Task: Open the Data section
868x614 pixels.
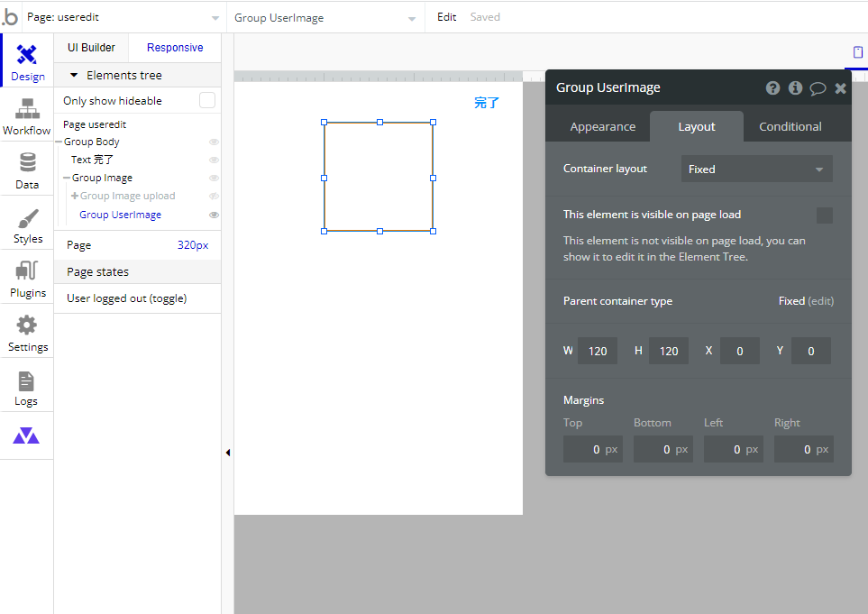Action: 27,170
